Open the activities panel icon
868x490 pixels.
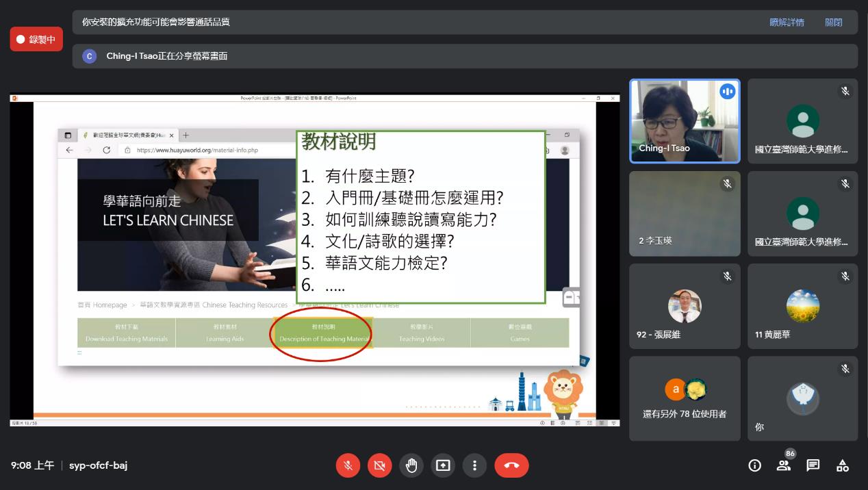(843, 465)
